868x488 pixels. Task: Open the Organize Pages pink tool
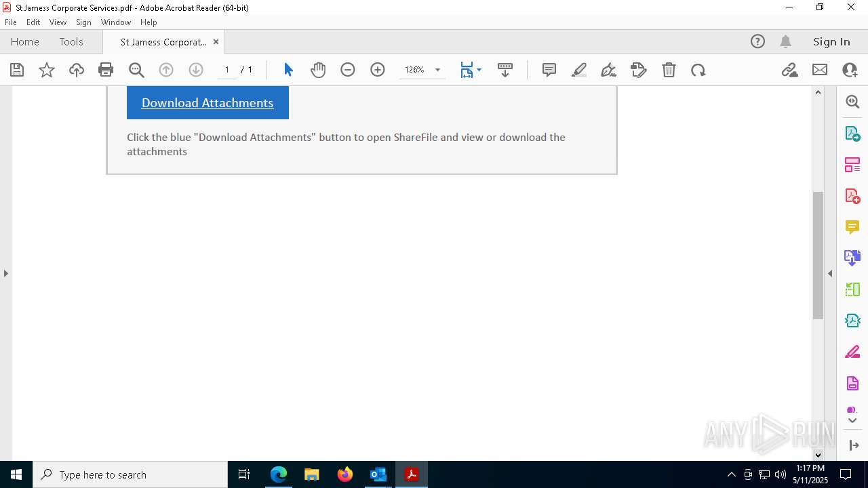coord(852,164)
